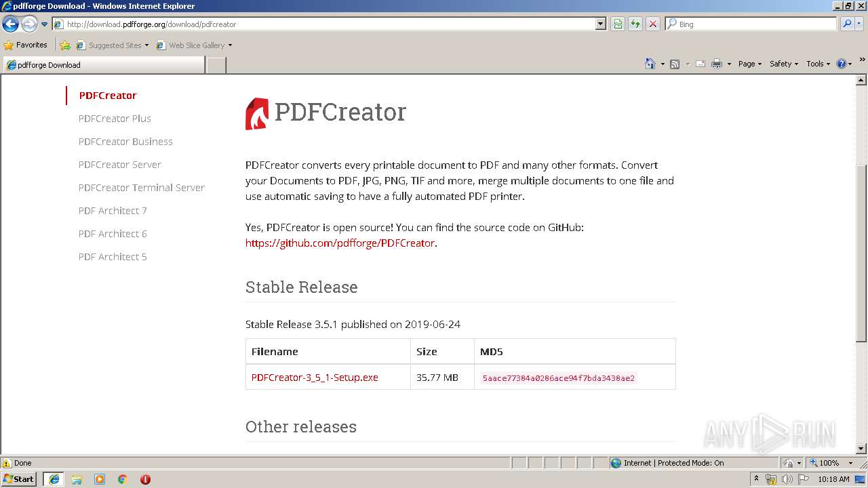This screenshot has height=488, width=868.
Task: Click the Read Mail envelope icon
Action: tap(701, 64)
